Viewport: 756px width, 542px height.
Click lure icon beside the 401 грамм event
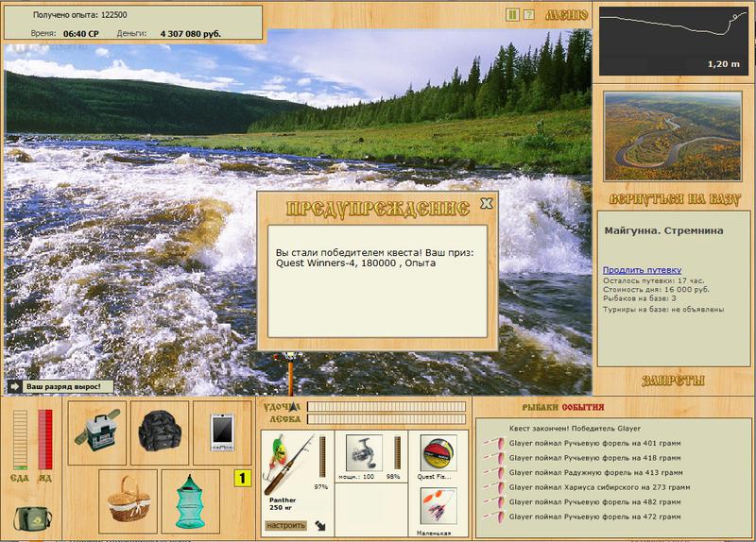(495, 443)
